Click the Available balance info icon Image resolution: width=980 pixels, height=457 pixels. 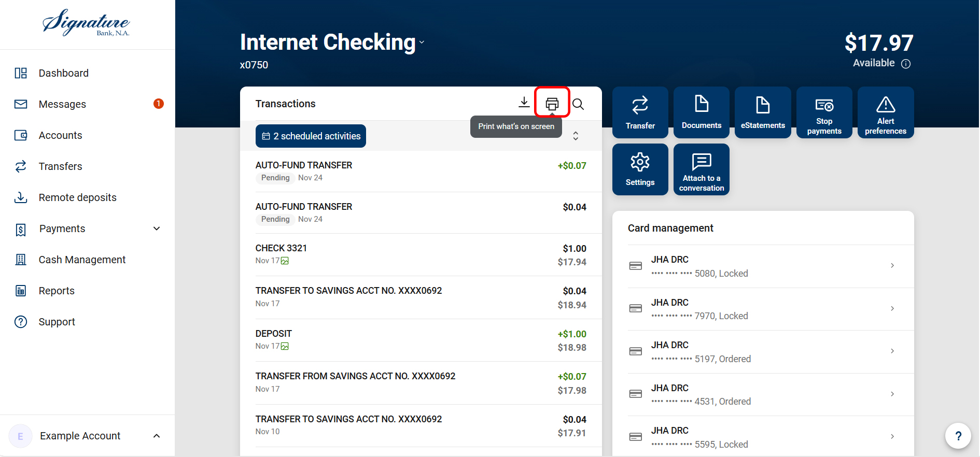click(x=906, y=64)
